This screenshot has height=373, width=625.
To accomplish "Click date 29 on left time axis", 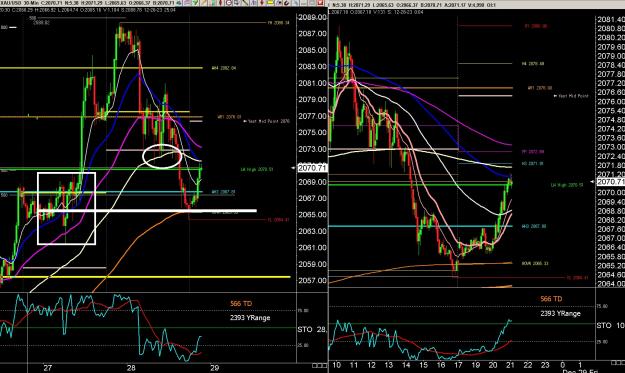I will 214,368.
